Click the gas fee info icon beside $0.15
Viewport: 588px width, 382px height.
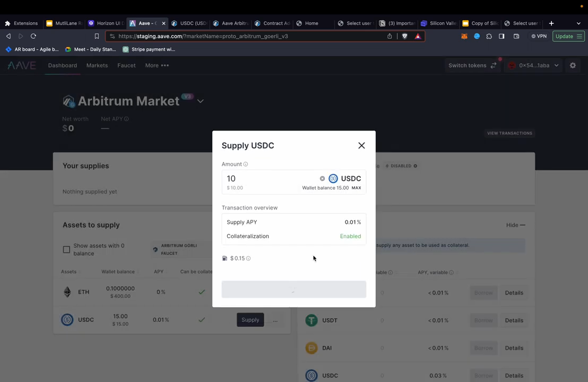pos(248,258)
